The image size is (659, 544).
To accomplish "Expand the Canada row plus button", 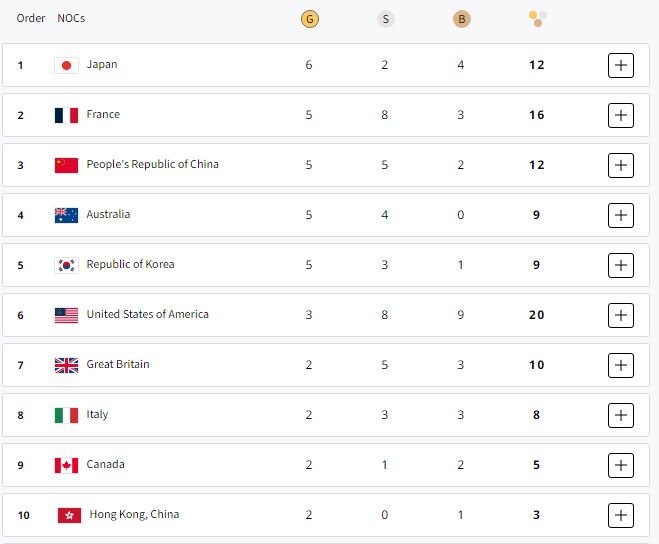I will pyautogui.click(x=621, y=465).
